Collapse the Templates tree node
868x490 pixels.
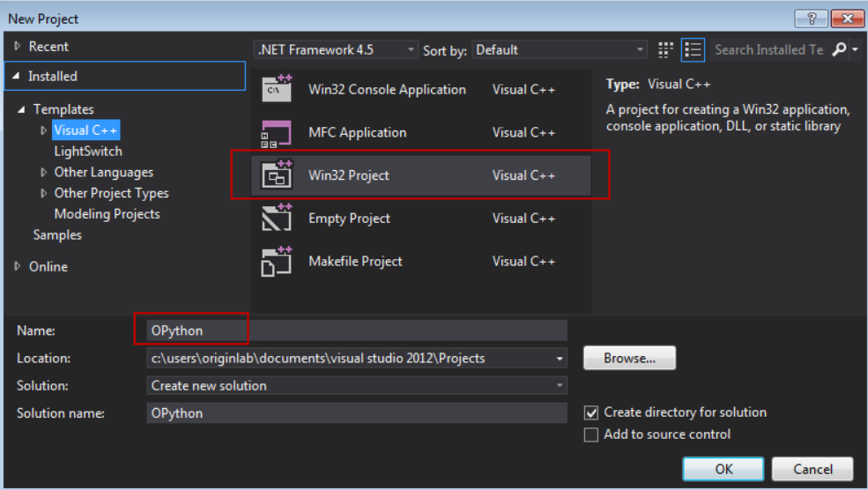click(21, 109)
